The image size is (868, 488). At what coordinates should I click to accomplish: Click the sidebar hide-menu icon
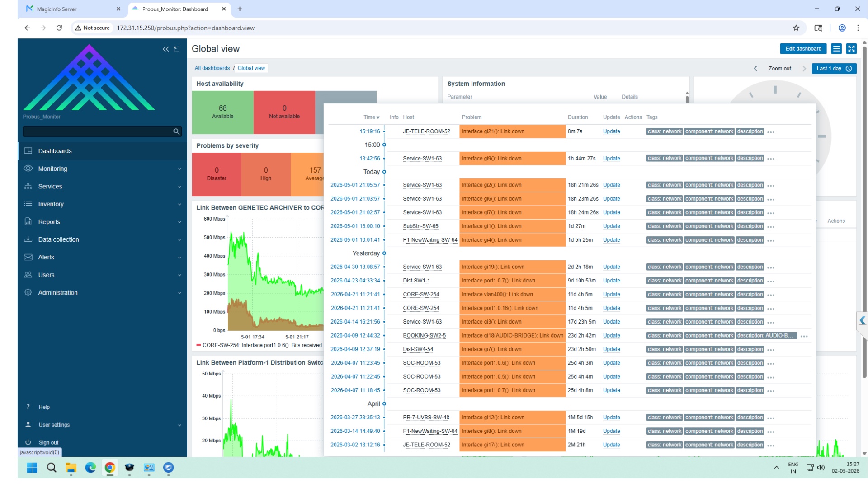click(177, 49)
